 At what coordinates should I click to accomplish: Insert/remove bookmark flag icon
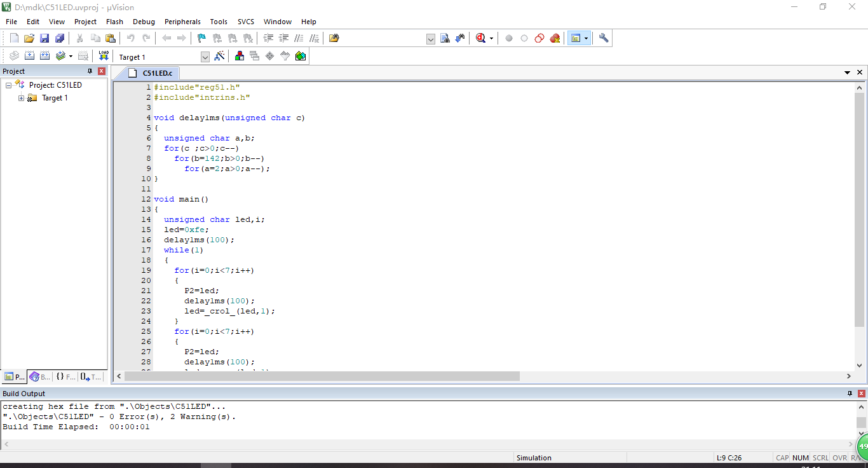point(201,38)
